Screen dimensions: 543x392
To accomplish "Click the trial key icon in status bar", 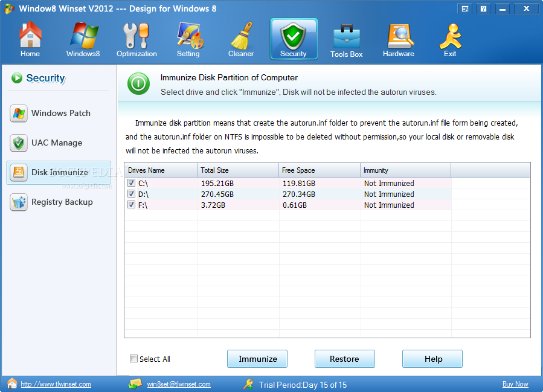I will (x=248, y=384).
